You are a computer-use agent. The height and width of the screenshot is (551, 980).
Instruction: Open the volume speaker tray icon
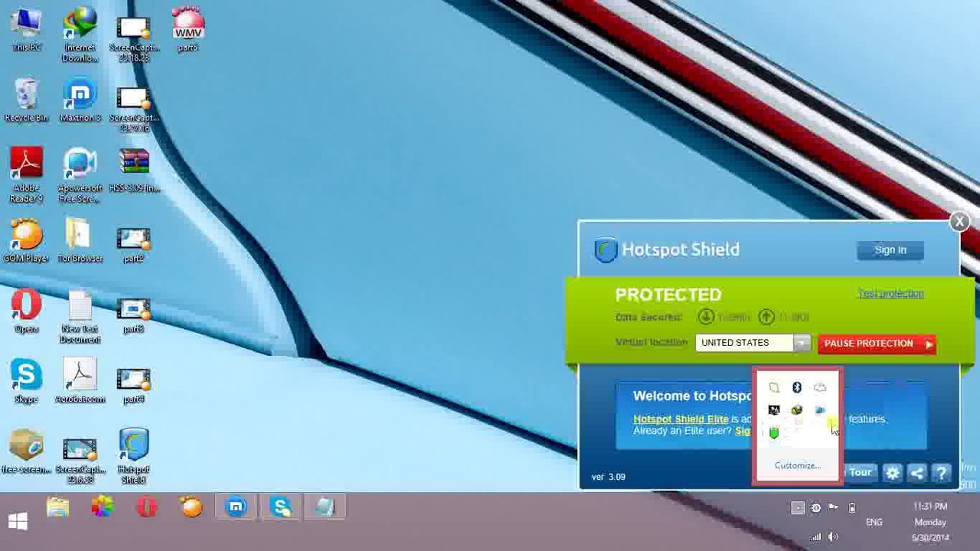point(833,537)
